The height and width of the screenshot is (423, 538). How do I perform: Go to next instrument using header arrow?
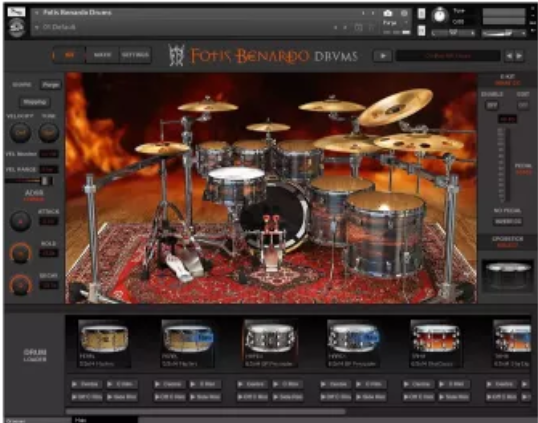(x=373, y=13)
